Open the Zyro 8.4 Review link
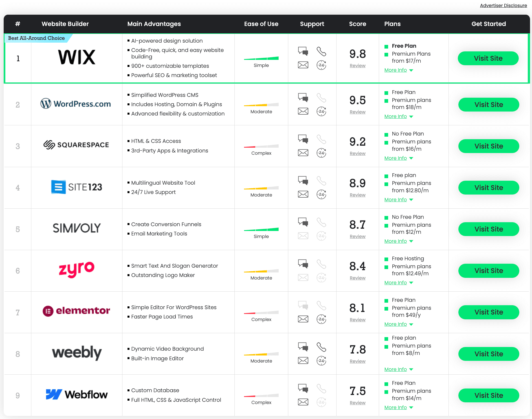532x419 pixels. [x=357, y=278]
